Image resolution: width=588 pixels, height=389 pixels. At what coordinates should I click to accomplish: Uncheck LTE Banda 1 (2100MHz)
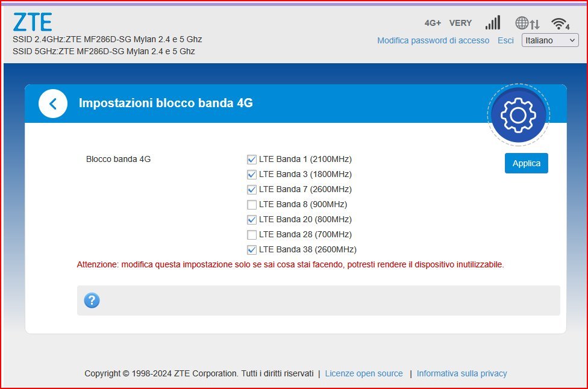[252, 160]
